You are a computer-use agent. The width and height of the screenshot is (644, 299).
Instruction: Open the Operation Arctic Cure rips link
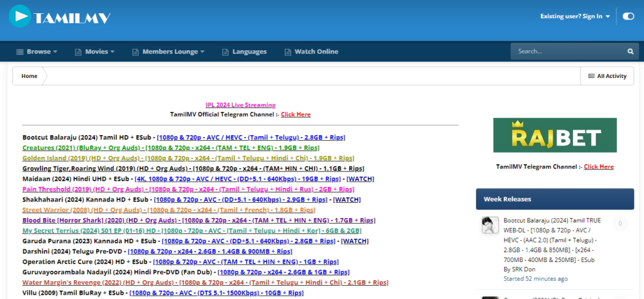[246, 262]
